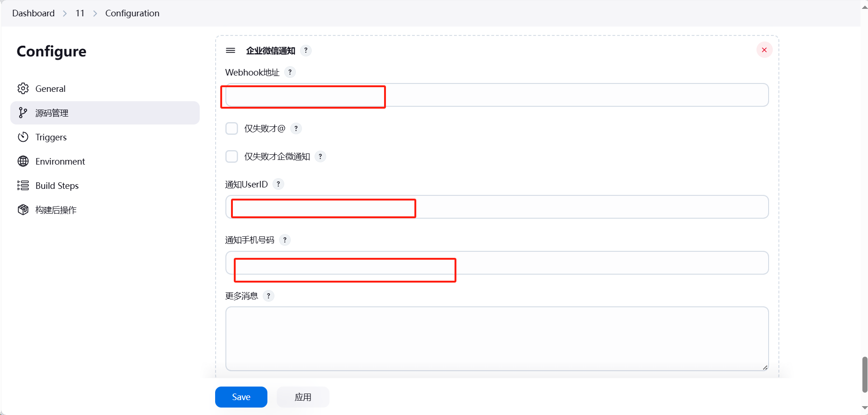Click the scrollbar down arrow
Viewport: 868px width, 415px height.
865,408
